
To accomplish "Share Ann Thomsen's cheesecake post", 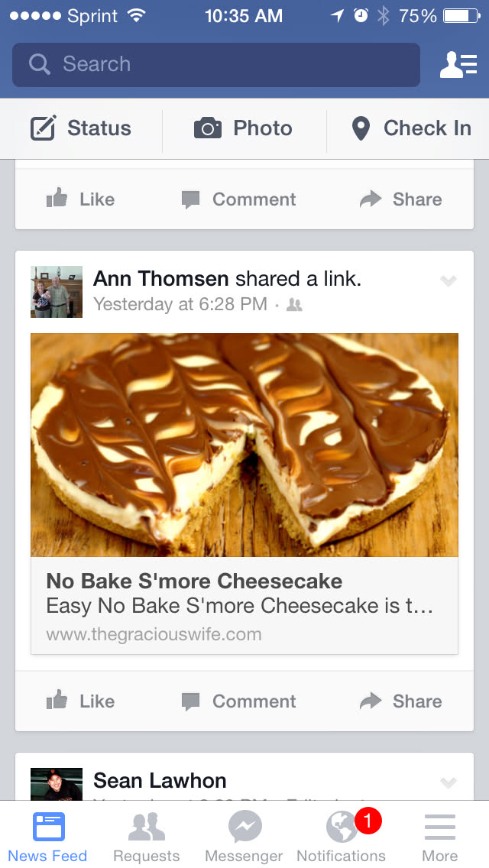I will click(401, 701).
